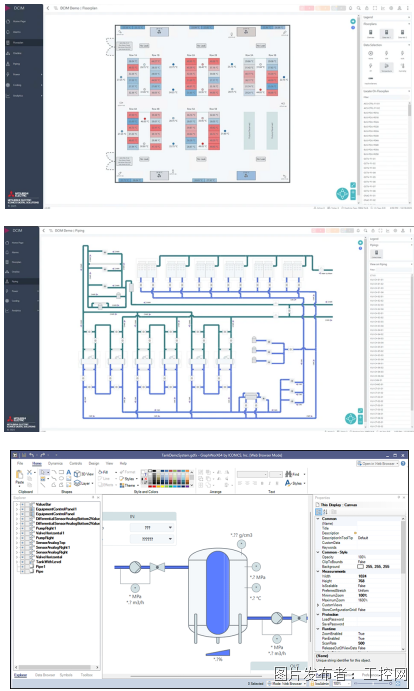414x691 pixels.
Task: Open Layer tool in Shapes group
Action: tap(82, 483)
